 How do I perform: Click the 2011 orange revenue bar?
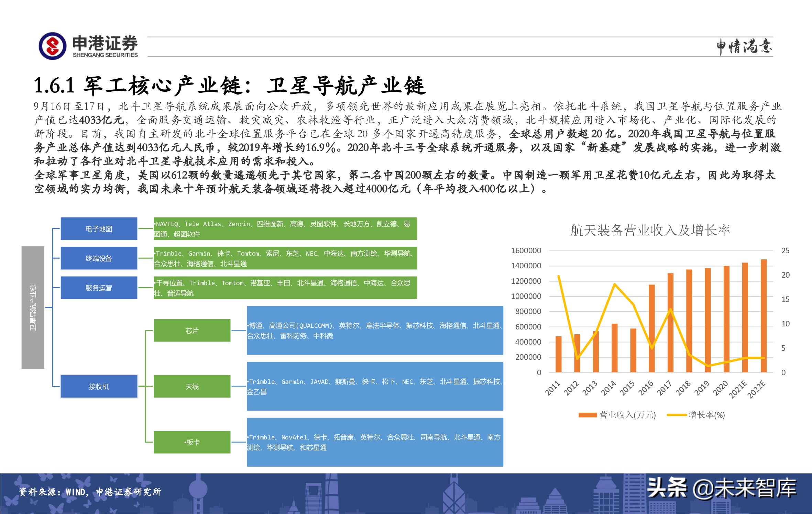pos(559,354)
